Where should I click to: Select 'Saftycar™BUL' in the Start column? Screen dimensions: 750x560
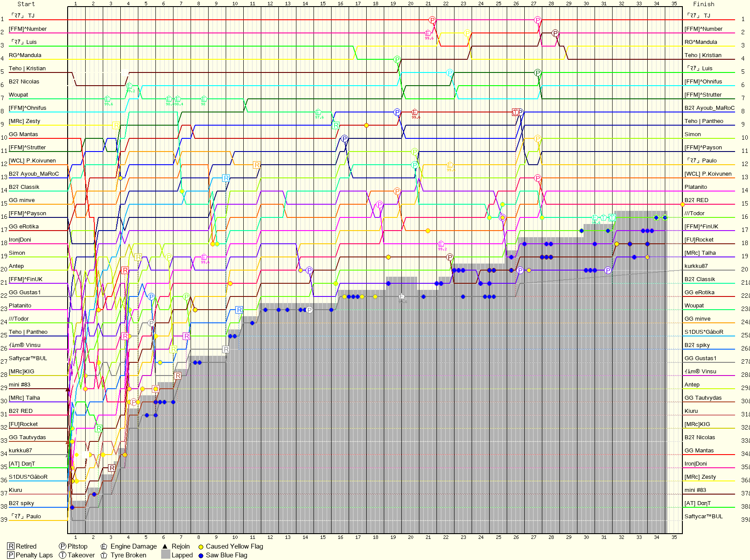coord(28,358)
